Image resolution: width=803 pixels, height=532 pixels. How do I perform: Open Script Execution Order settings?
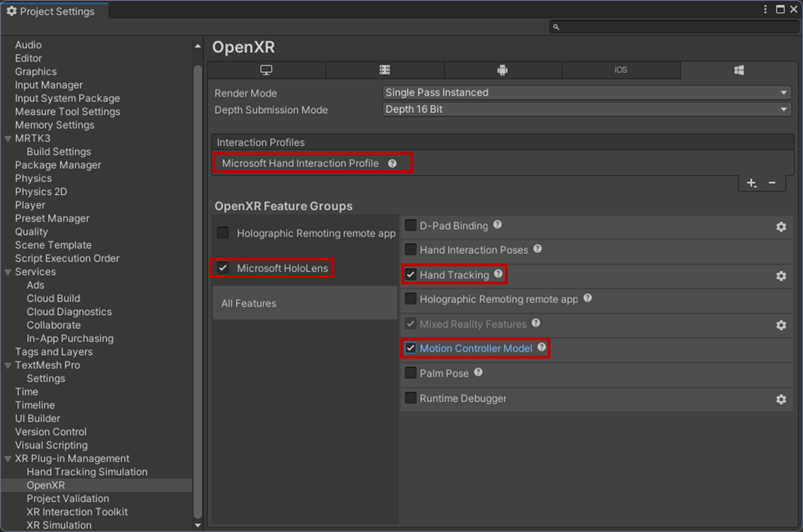tap(67, 258)
